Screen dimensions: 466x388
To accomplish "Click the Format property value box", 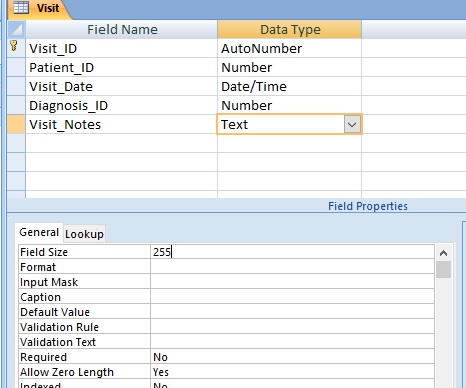I will coord(292,267).
